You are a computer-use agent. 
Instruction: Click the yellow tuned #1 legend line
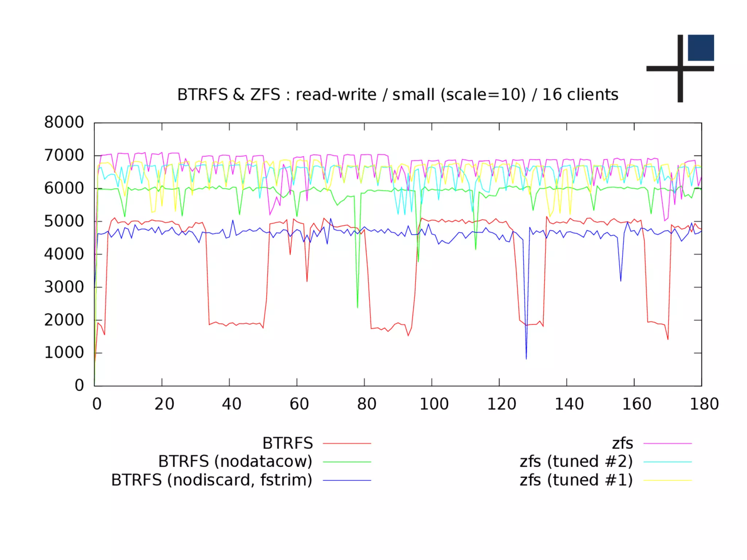pyautogui.click(x=667, y=480)
